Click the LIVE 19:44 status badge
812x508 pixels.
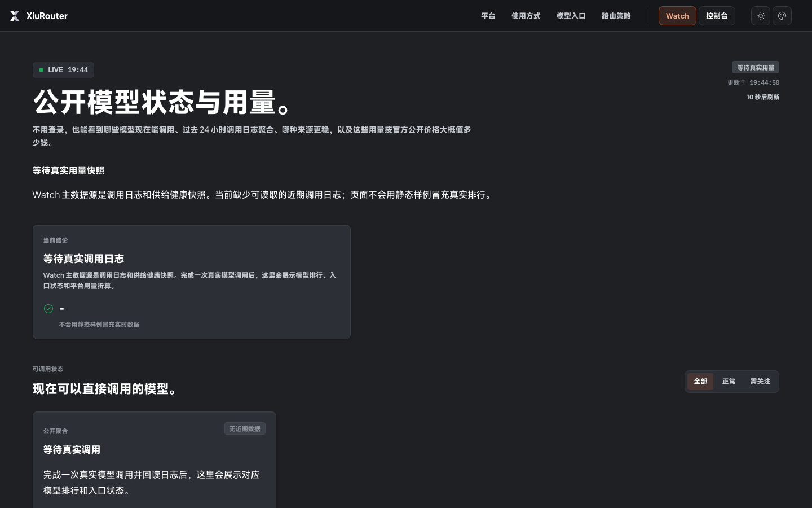pos(63,70)
